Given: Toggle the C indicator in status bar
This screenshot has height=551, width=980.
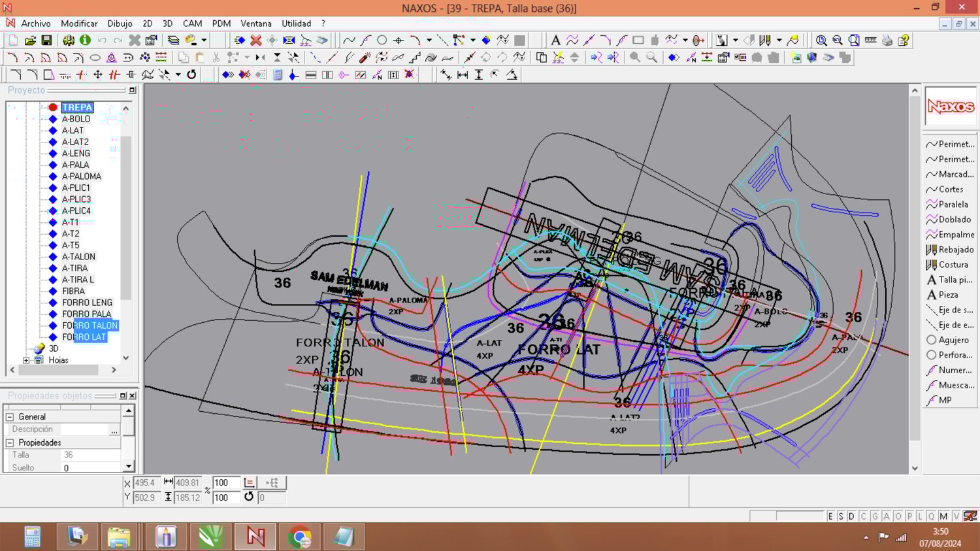Looking at the screenshot, I should pyautogui.click(x=863, y=516).
